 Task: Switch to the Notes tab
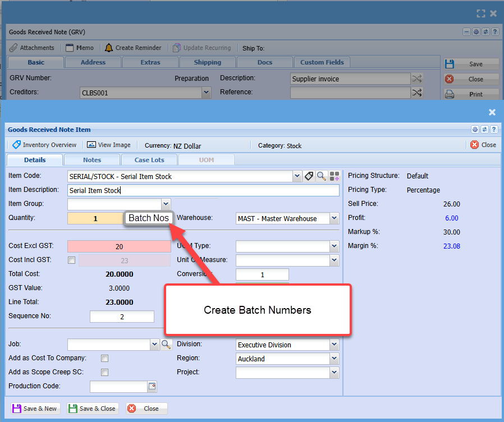click(92, 160)
